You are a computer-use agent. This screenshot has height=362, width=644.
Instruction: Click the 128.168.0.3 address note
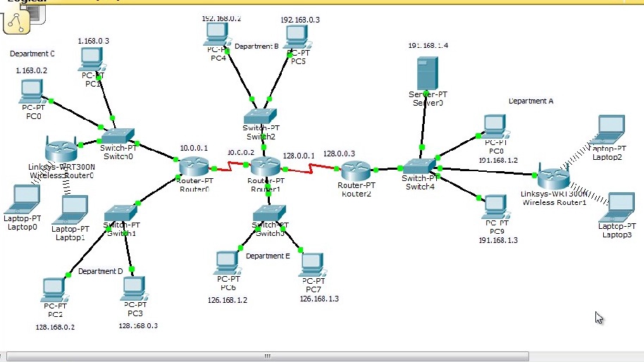pos(138,326)
